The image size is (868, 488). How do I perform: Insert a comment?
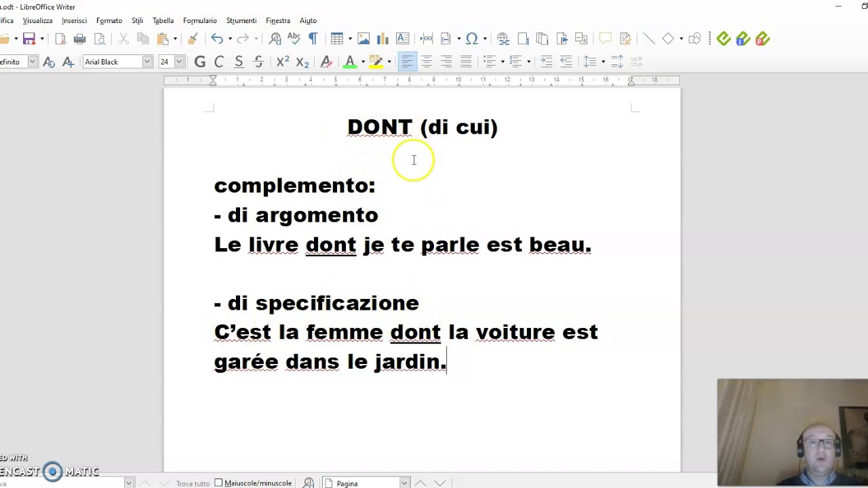coord(605,39)
